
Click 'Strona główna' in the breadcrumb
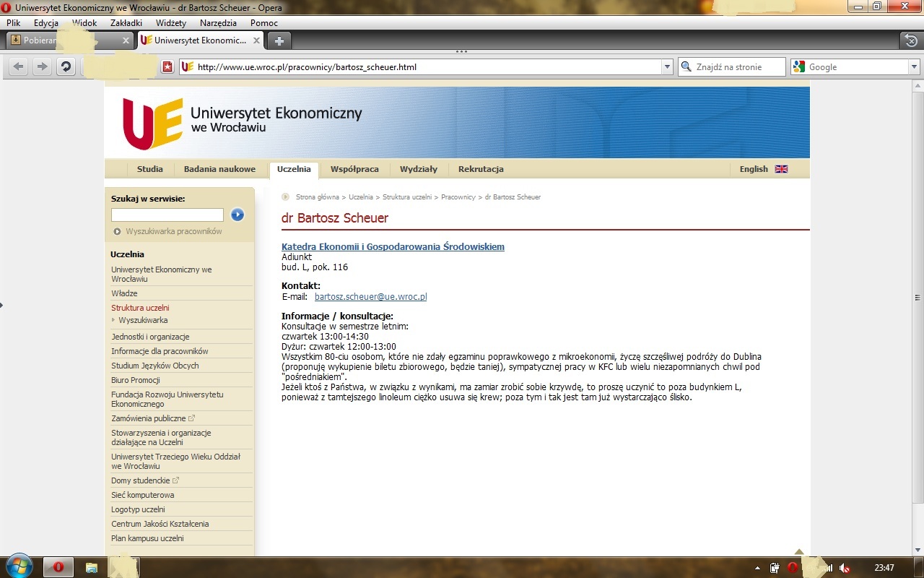pyautogui.click(x=318, y=197)
